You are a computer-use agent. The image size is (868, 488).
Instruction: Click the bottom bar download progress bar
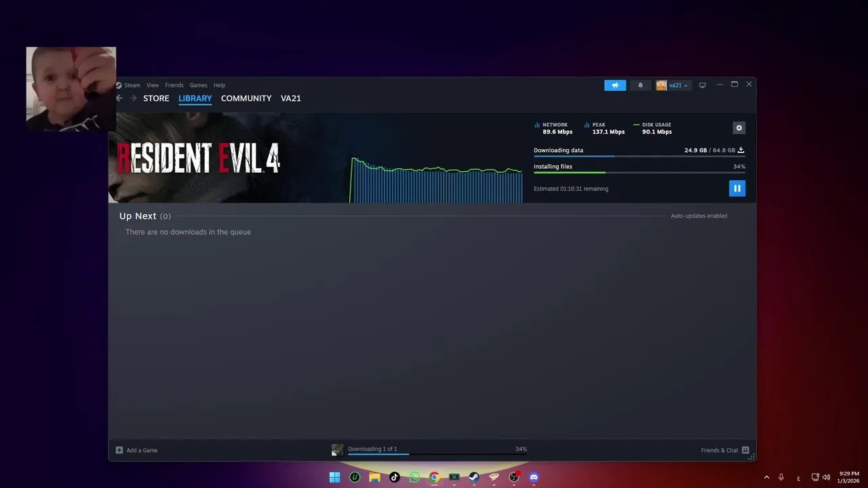[x=437, y=454]
